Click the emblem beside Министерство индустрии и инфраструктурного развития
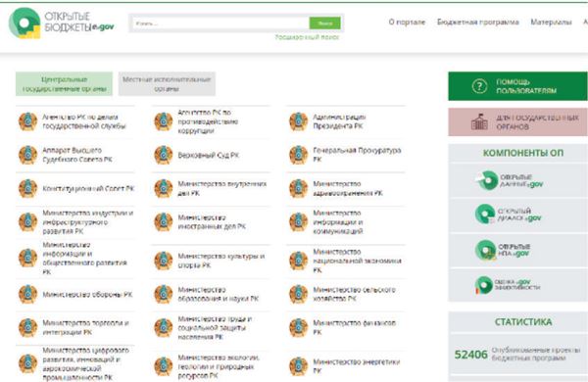Viewport: 588px width, 382px height. tap(28, 222)
